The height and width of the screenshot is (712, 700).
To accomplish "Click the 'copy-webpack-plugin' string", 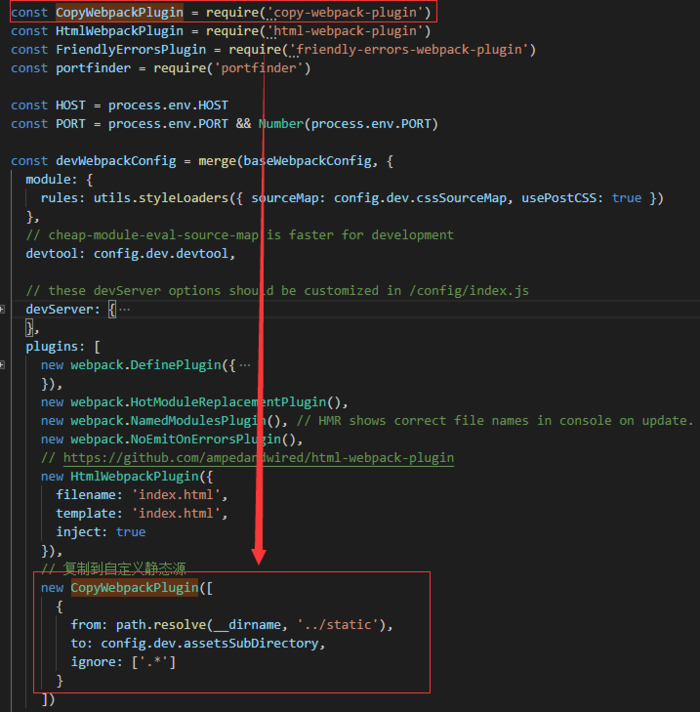I will (345, 12).
